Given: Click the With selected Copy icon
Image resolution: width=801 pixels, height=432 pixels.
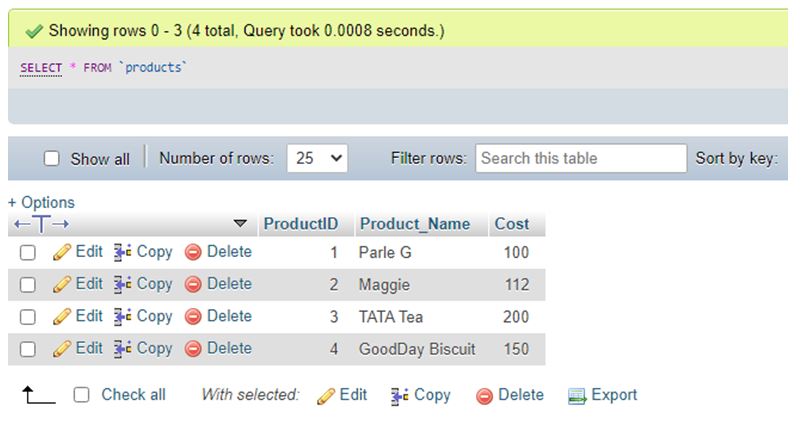Looking at the screenshot, I should pyautogui.click(x=400, y=395).
